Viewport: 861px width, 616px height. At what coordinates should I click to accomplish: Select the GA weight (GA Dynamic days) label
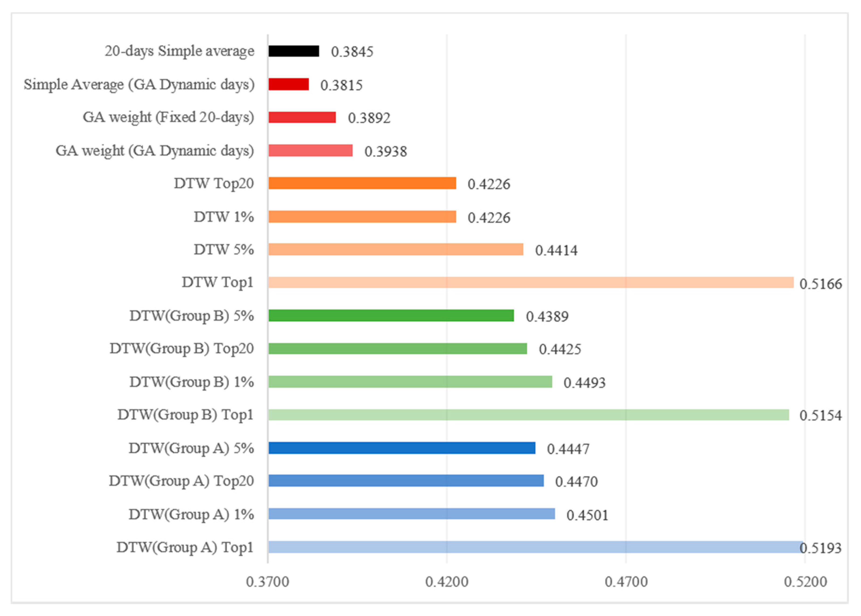[x=155, y=151]
